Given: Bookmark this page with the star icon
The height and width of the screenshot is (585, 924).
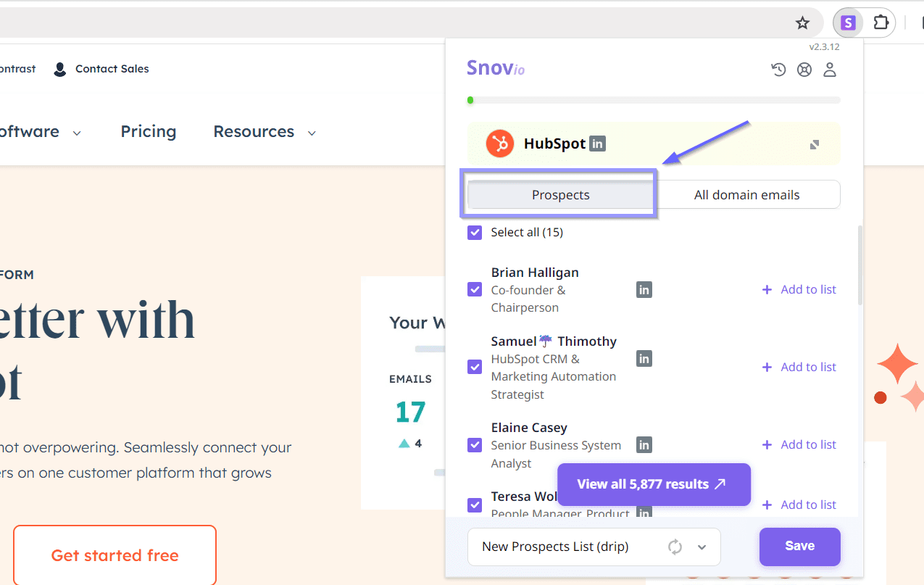Looking at the screenshot, I should point(802,23).
